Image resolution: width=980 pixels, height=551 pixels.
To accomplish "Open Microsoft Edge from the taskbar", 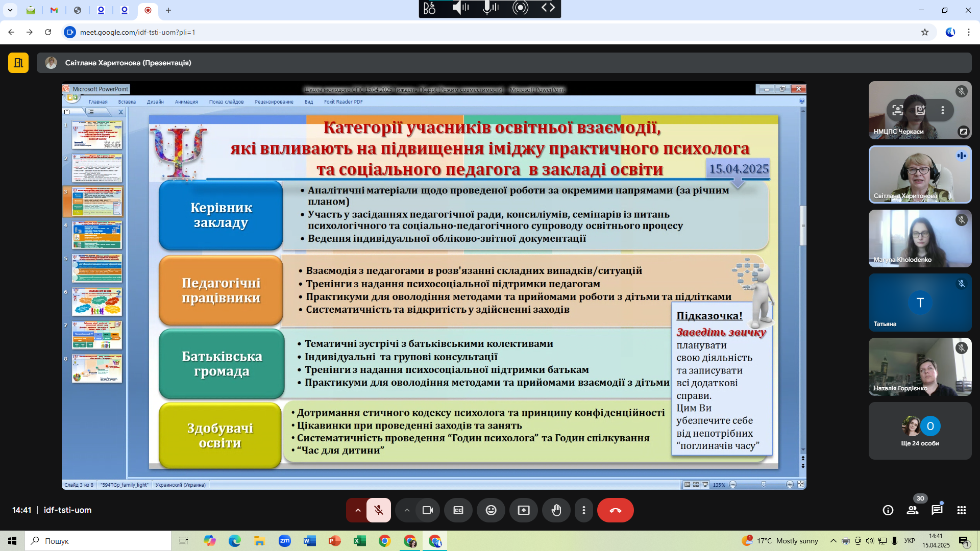I will (234, 541).
